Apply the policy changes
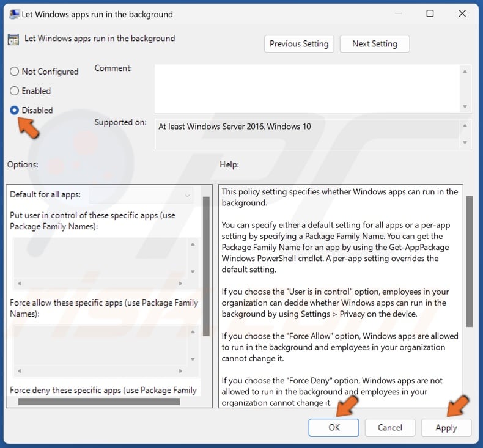The height and width of the screenshot is (448, 483). tap(446, 427)
